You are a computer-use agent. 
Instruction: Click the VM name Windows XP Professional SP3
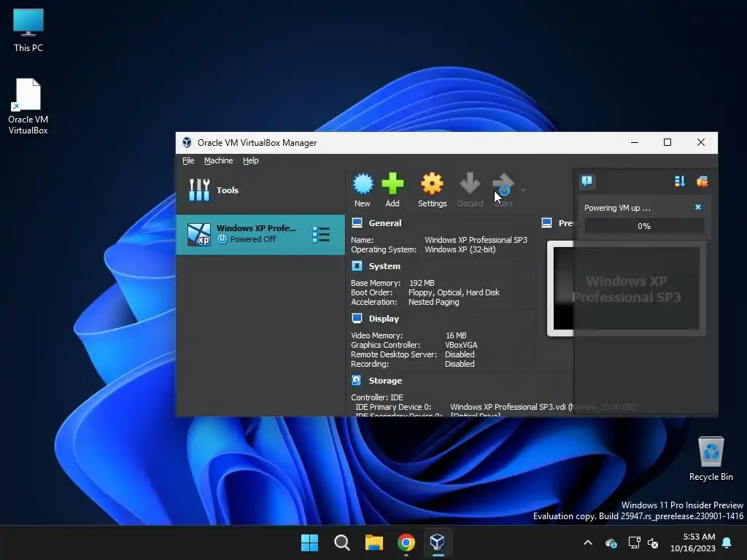pos(476,240)
